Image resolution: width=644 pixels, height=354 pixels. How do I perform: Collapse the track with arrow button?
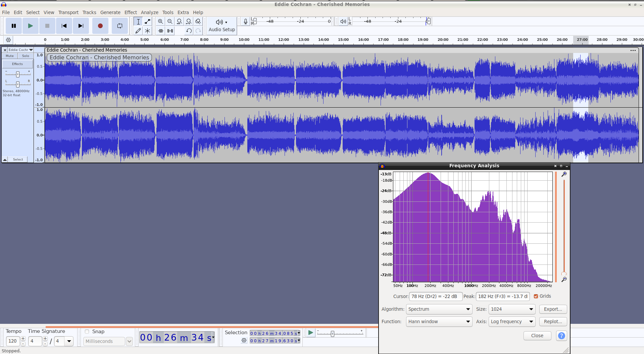tap(5, 160)
